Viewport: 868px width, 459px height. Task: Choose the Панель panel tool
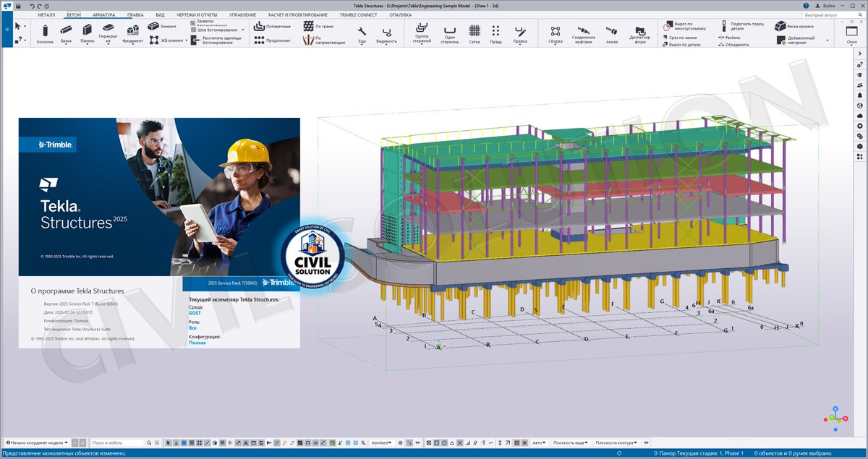87,33
